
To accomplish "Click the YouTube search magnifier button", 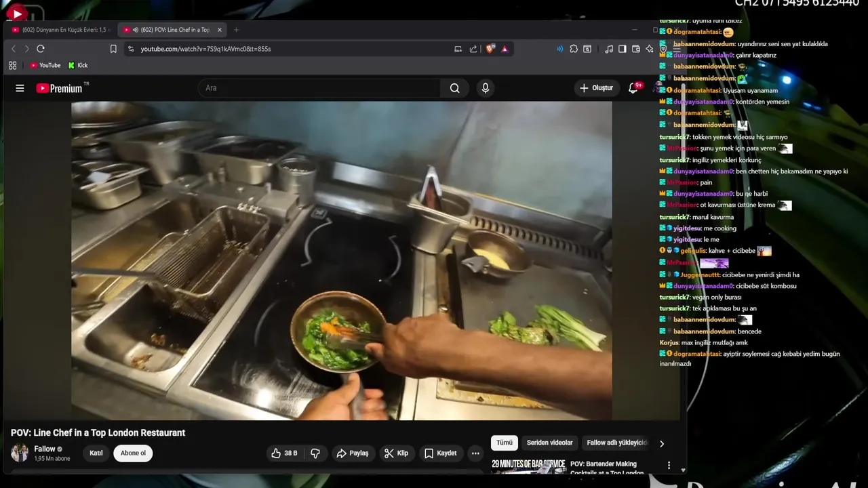I will click(x=454, y=88).
